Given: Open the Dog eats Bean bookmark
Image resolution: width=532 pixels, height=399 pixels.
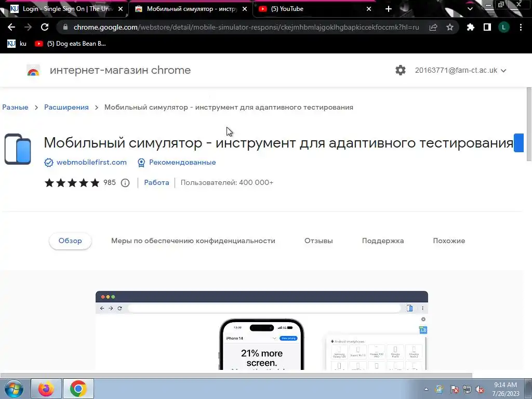Looking at the screenshot, I should tap(71, 44).
